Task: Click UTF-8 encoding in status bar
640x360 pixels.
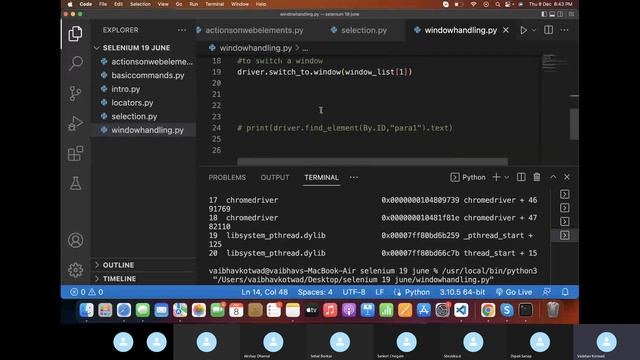Action: pyautogui.click(x=354, y=292)
